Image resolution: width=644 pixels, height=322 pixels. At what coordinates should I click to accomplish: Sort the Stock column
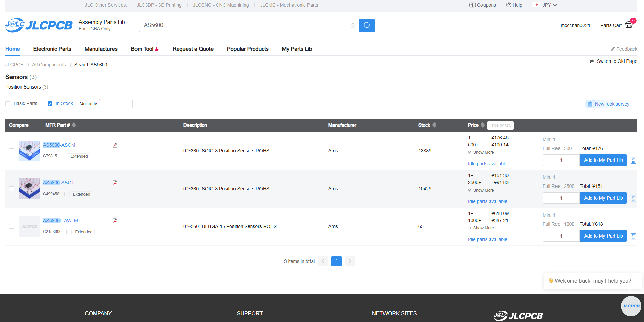435,125
